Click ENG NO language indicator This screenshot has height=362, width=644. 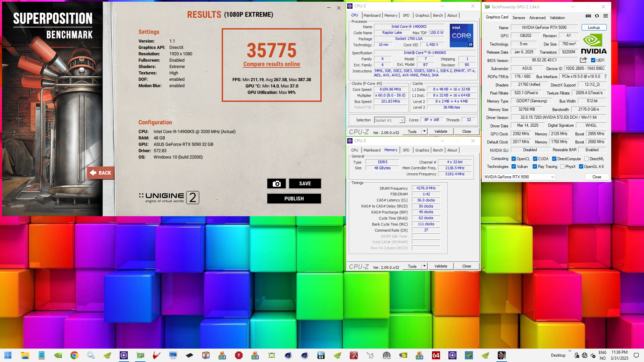point(602,355)
